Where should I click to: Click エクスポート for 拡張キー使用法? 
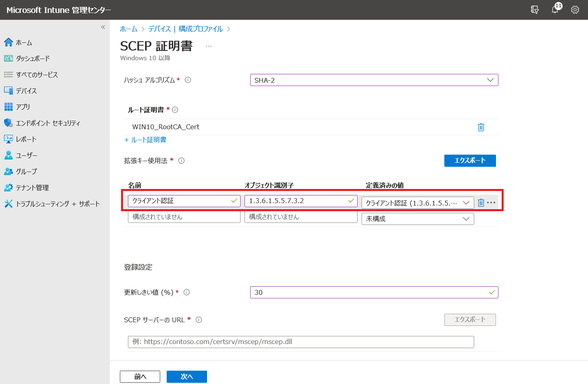click(470, 161)
